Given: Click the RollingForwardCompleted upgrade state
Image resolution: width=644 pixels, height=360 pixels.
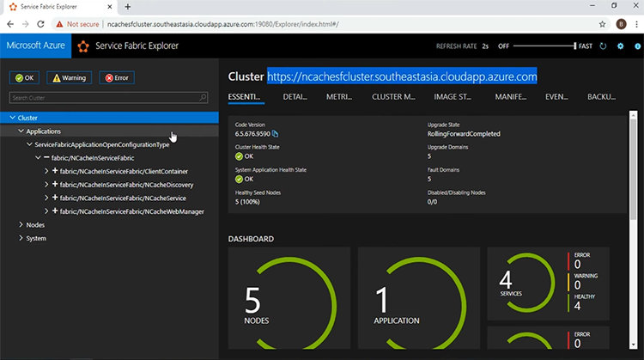Looking at the screenshot, I should [464, 134].
